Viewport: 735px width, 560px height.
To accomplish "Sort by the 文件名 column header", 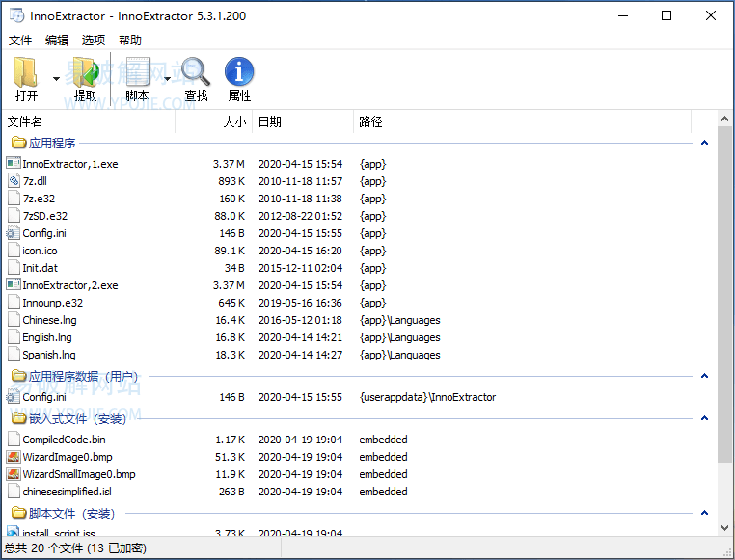I will click(x=89, y=121).
